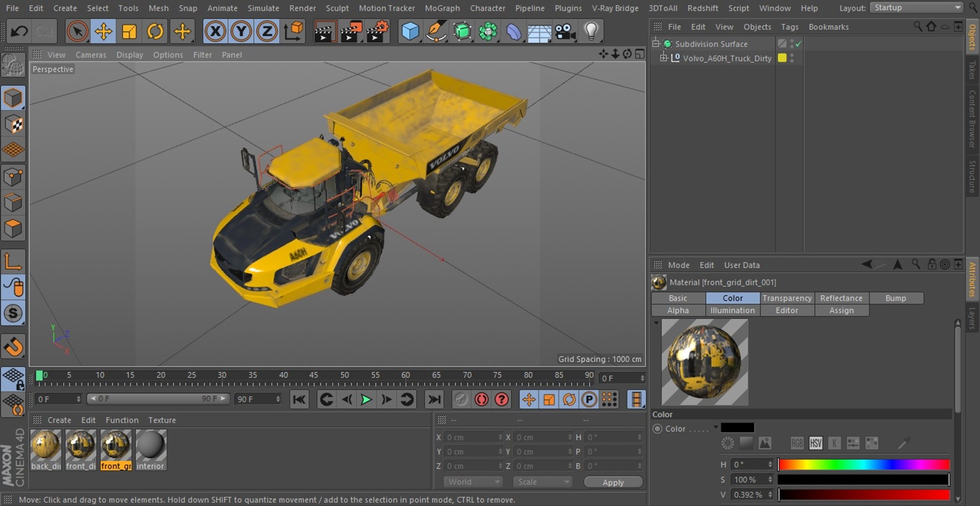
Task: Open the vertical Takes side tab
Action: coord(972,70)
